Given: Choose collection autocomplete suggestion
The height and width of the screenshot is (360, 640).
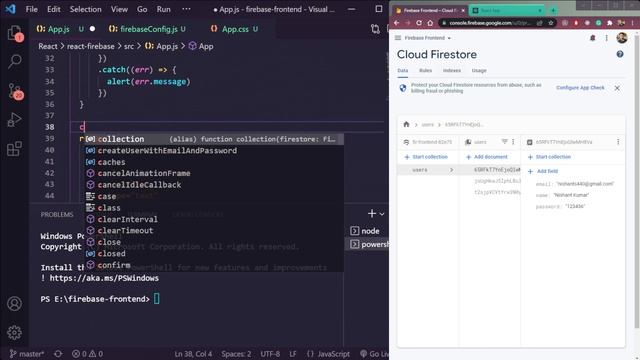Looking at the screenshot, I should coord(214,139).
